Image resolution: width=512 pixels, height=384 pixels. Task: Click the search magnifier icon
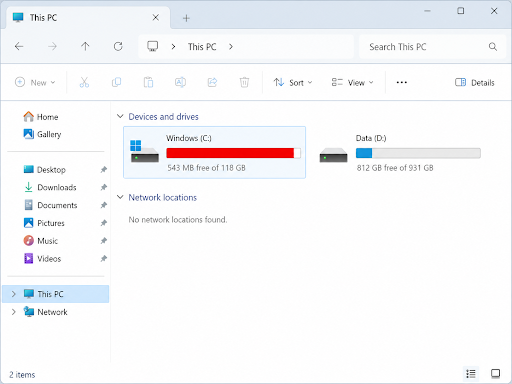493,47
